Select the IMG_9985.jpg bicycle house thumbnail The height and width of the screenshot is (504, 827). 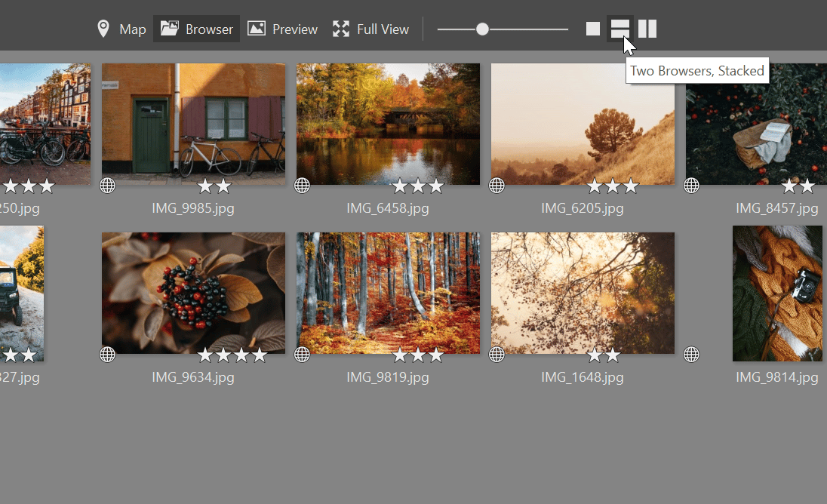pyautogui.click(x=194, y=124)
